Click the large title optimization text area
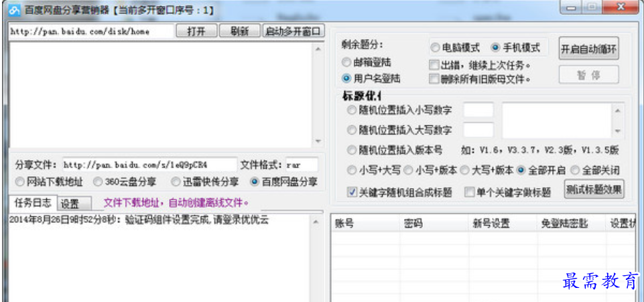The height and width of the screenshot is (302, 644). point(556,121)
